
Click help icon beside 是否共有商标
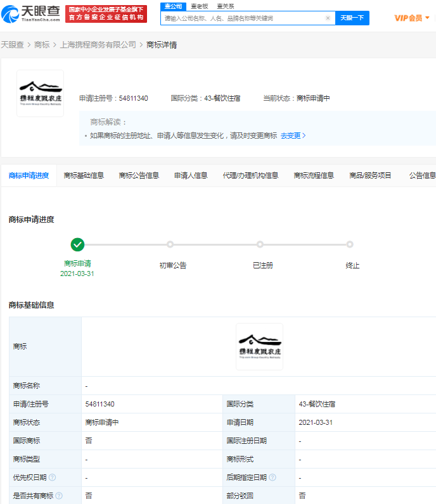(59, 496)
